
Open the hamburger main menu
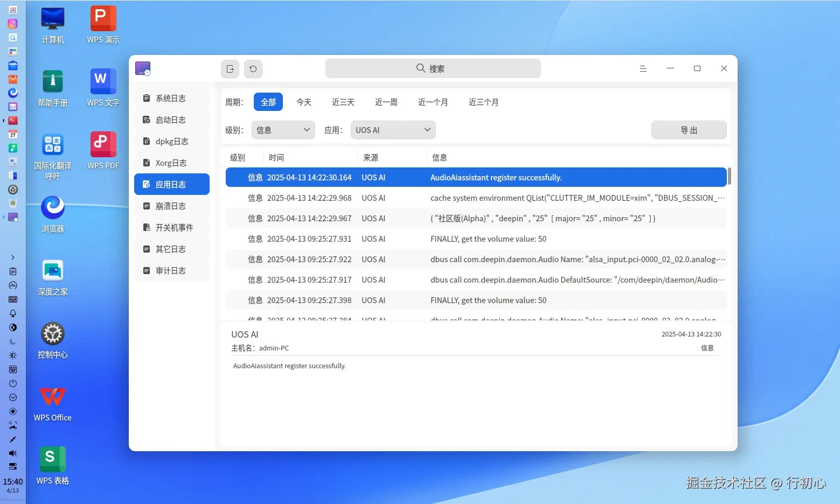pos(643,68)
